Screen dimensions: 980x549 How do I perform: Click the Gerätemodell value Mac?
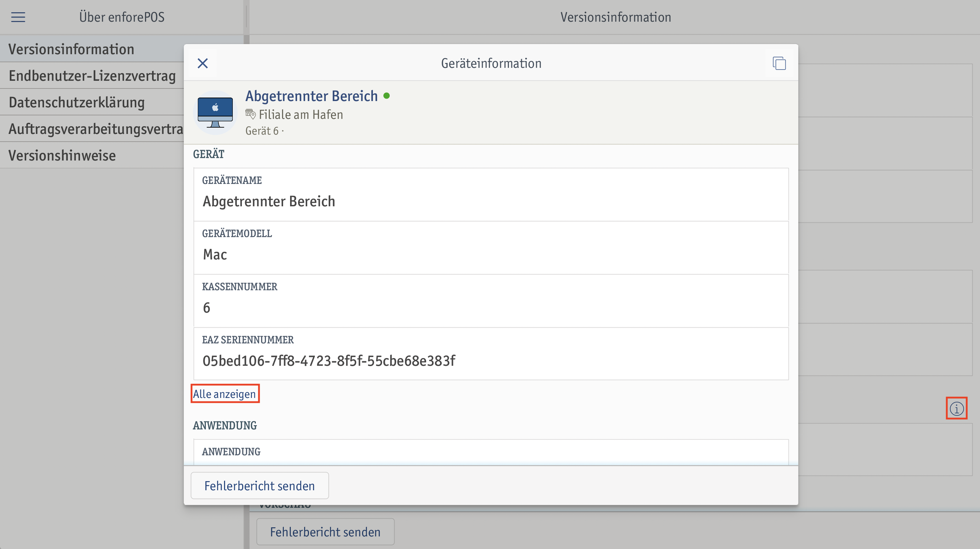(215, 254)
